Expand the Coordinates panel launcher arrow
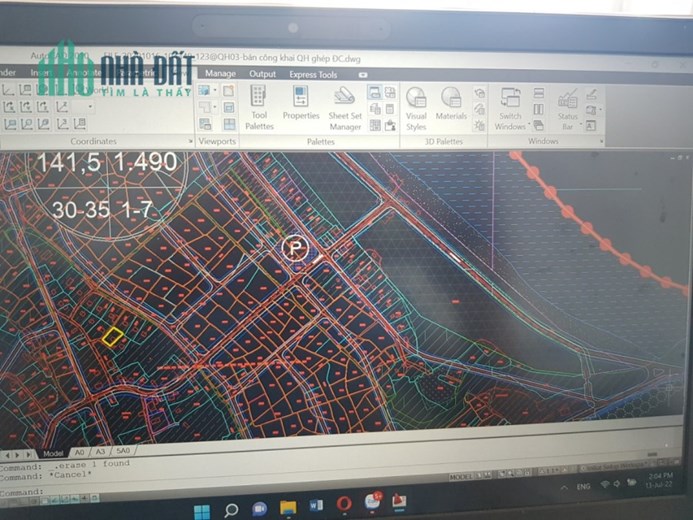This screenshot has height=520, width=693. (190, 141)
